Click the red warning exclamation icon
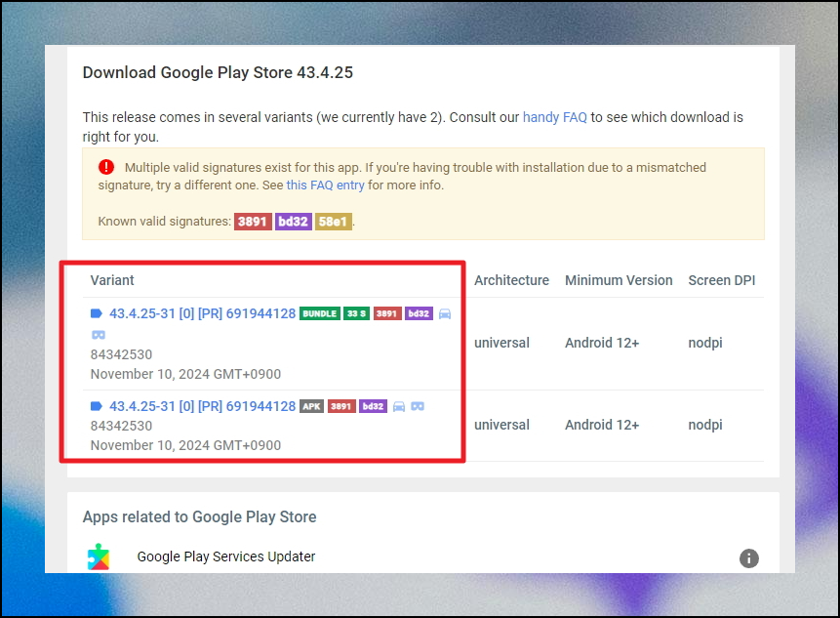 click(106, 167)
